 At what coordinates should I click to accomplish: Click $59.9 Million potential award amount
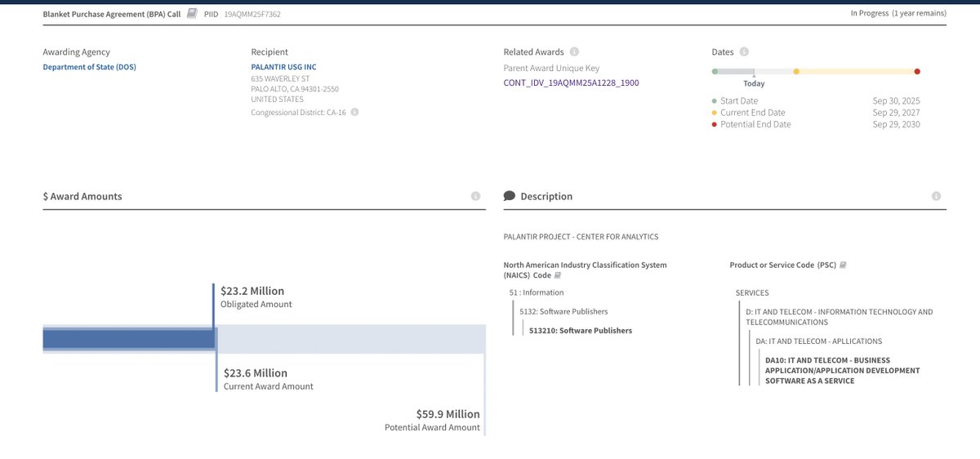click(x=448, y=414)
